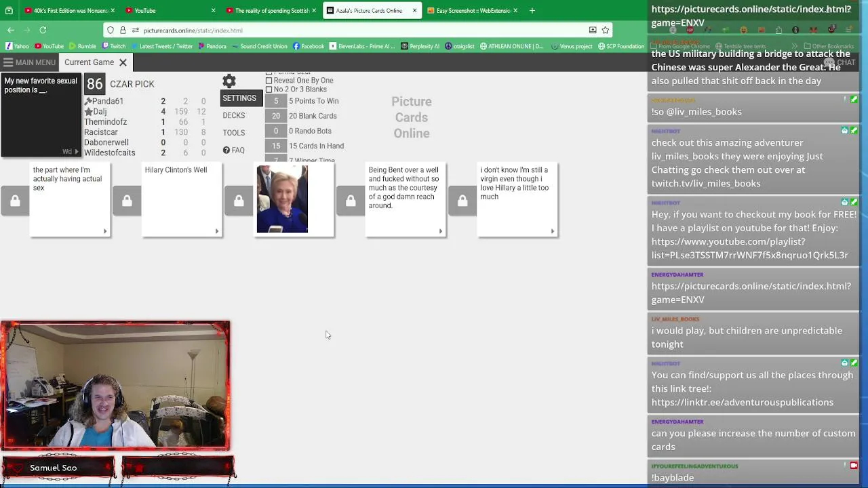Bookmark this page with the star icon
This screenshot has height=488, width=868.
point(606,30)
